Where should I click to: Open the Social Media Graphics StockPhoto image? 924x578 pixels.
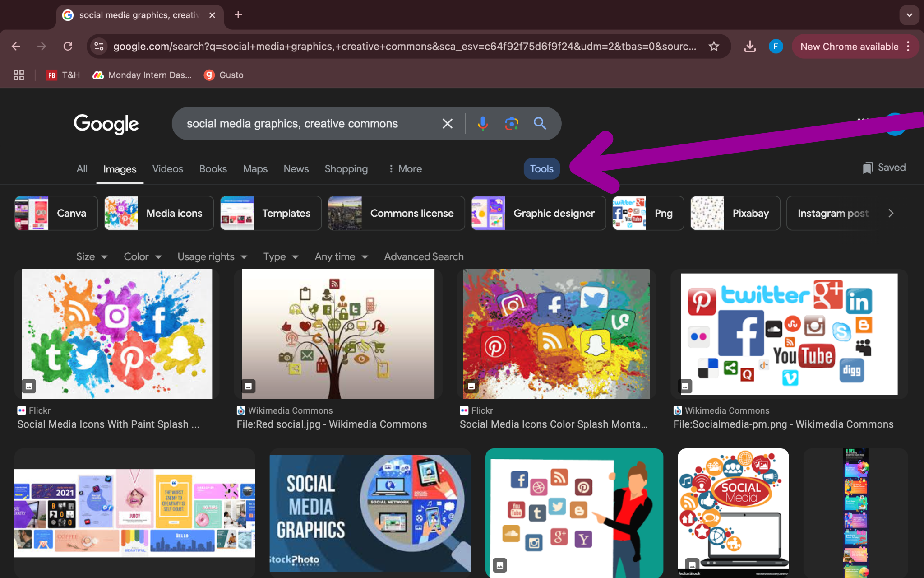370,513
